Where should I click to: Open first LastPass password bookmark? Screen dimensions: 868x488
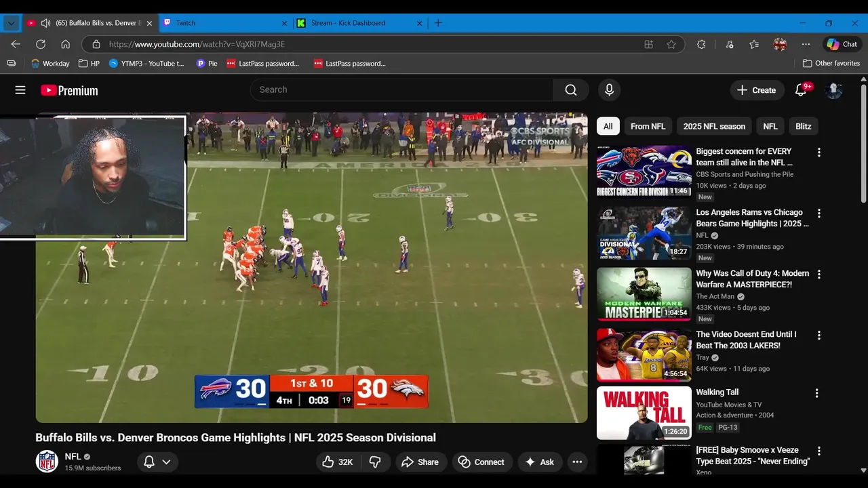[x=263, y=63]
